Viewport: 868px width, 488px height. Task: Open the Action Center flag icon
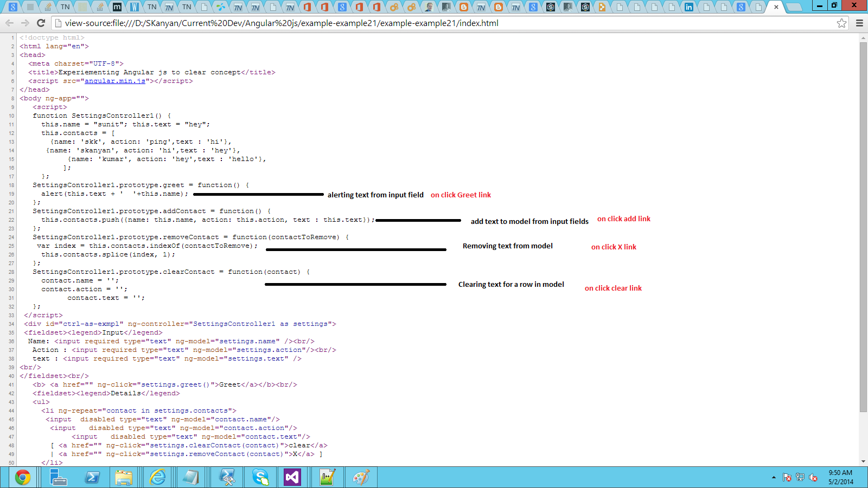pyautogui.click(x=787, y=477)
